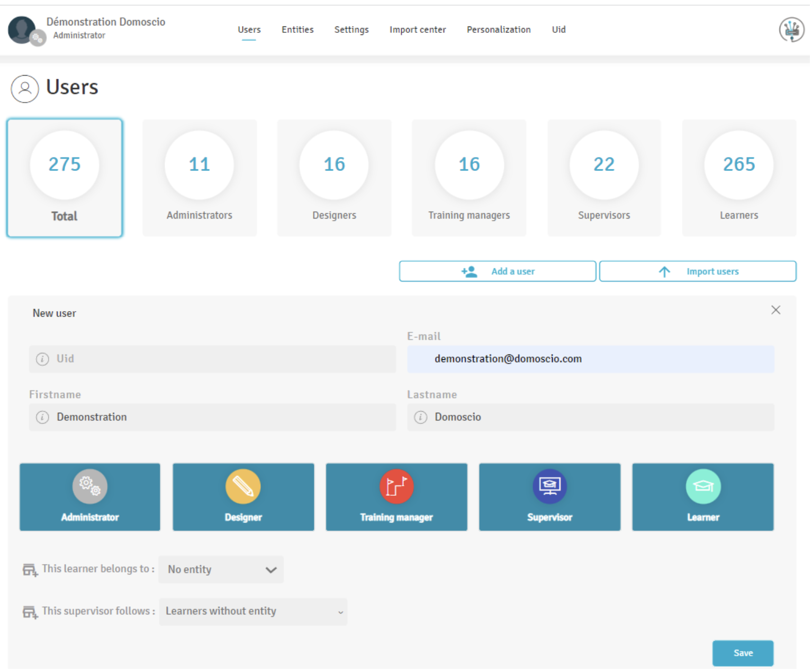Open the Personalization tab
This screenshot has height=672, width=812.
[500, 30]
